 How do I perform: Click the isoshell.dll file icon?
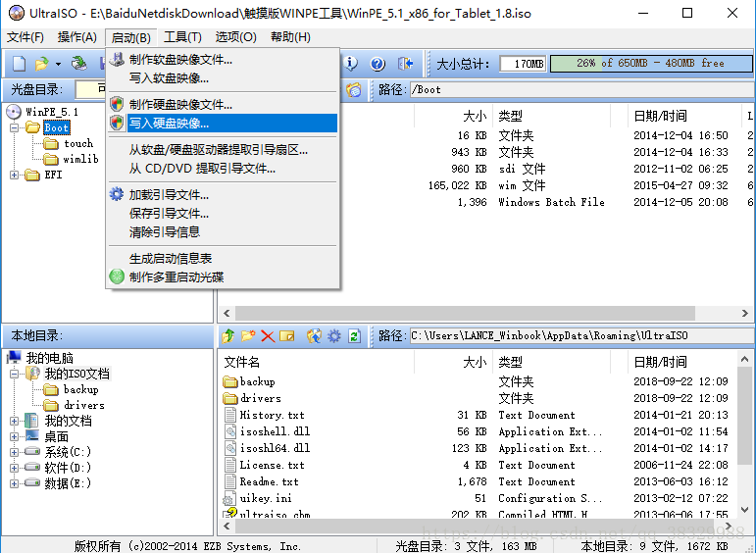(x=230, y=431)
